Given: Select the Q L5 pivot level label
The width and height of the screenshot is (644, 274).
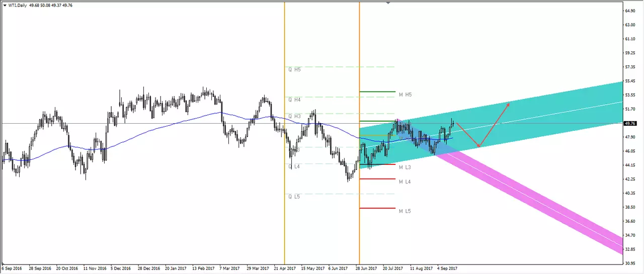Looking at the screenshot, I should (294, 197).
